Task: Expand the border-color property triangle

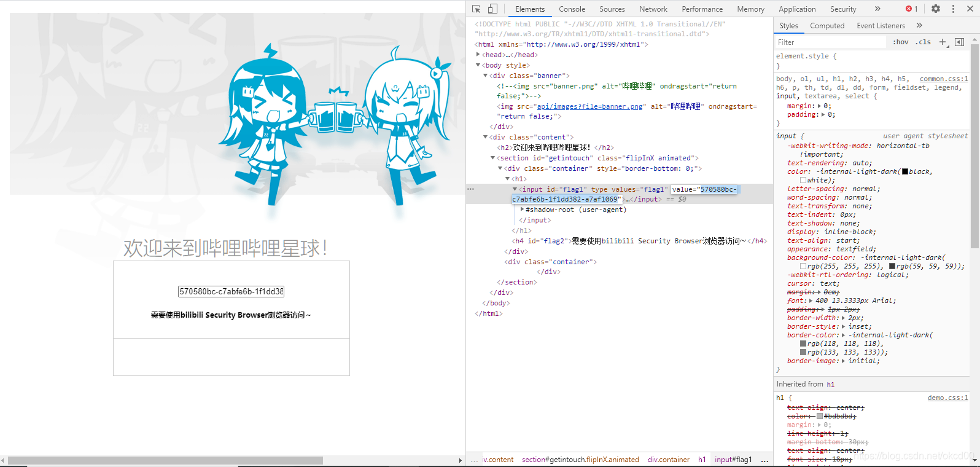Action: coord(843,335)
